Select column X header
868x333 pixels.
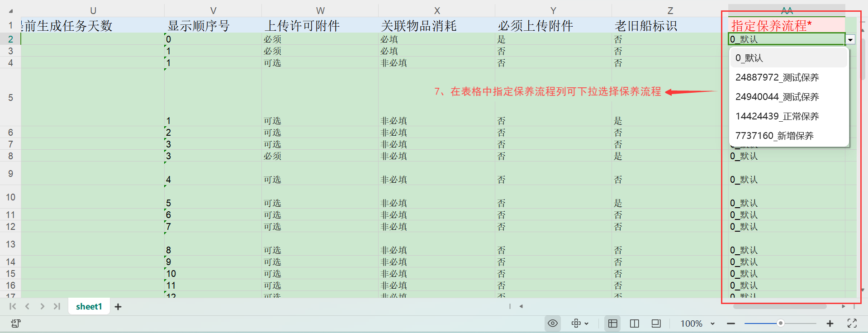436,10
